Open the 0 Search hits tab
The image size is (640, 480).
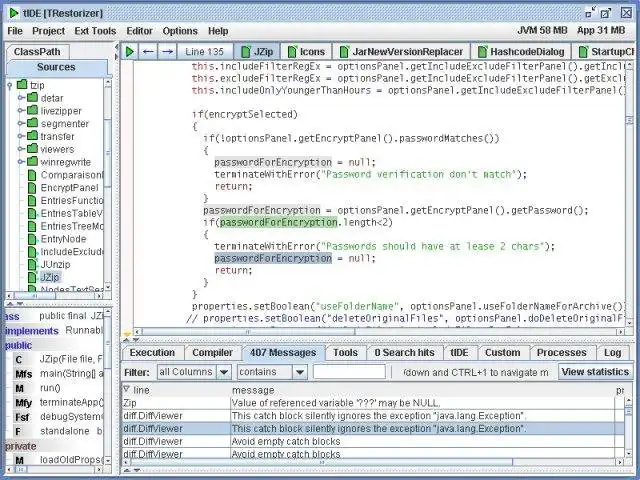point(404,352)
